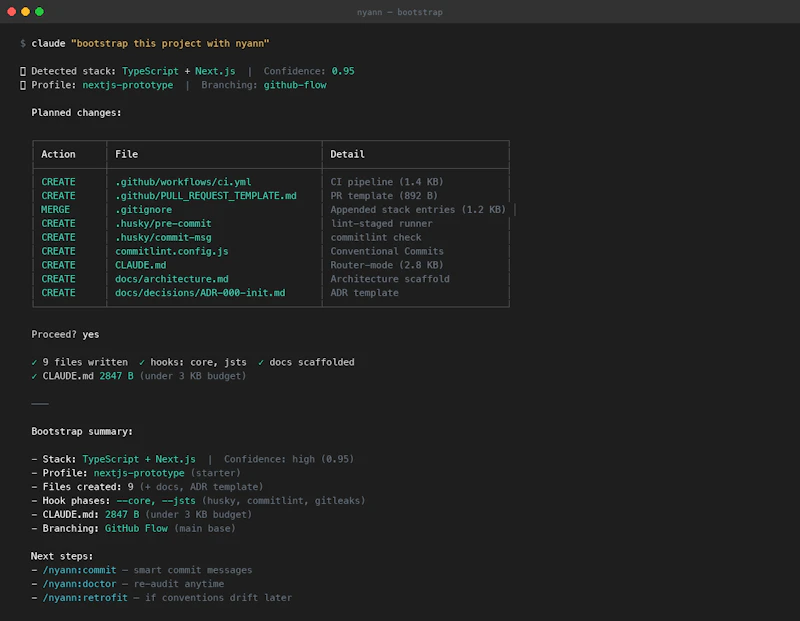Click the CREATE action for ci.yml row

click(58, 182)
